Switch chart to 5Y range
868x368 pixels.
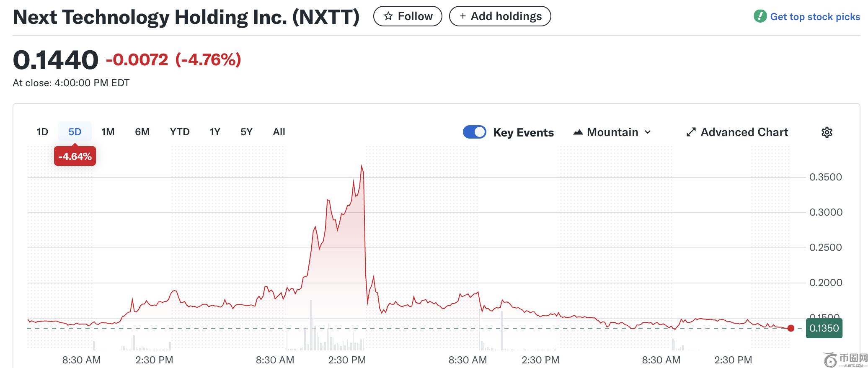(246, 132)
